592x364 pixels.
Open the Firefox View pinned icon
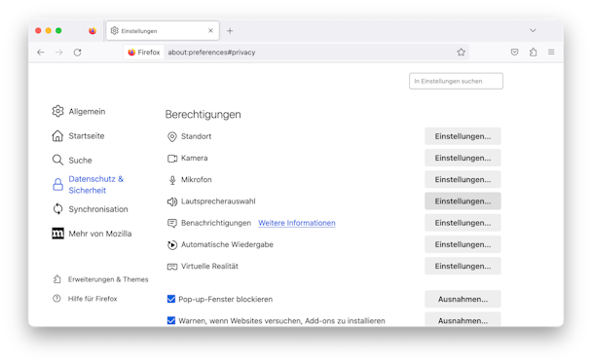tap(92, 31)
